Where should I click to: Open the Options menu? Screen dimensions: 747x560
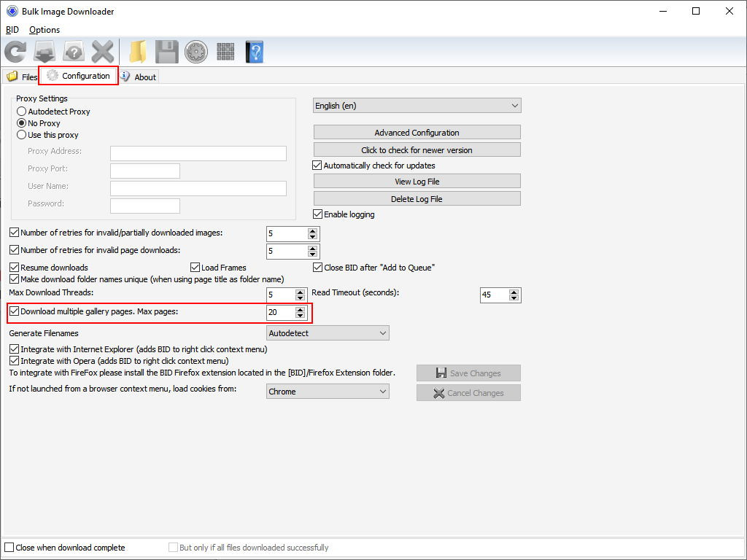coord(44,29)
